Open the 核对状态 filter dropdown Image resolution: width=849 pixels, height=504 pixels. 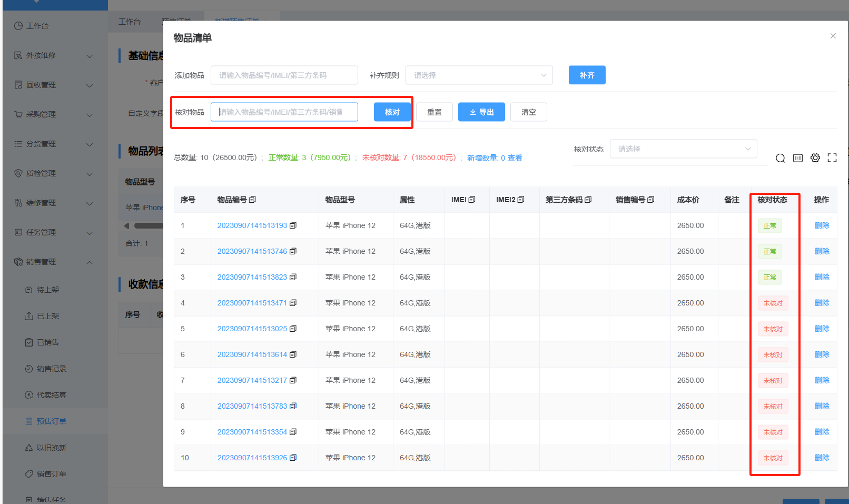click(683, 149)
